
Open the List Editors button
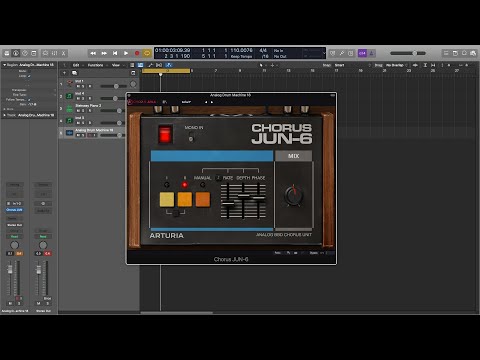(446, 53)
